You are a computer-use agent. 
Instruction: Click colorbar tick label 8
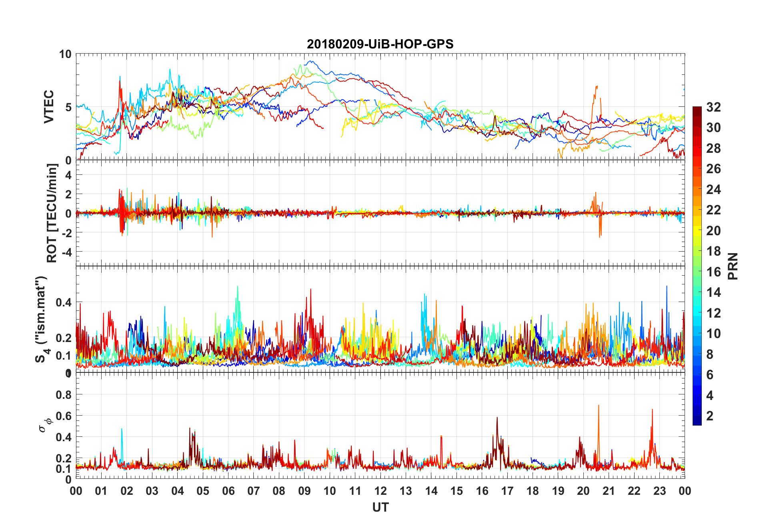click(x=710, y=354)
